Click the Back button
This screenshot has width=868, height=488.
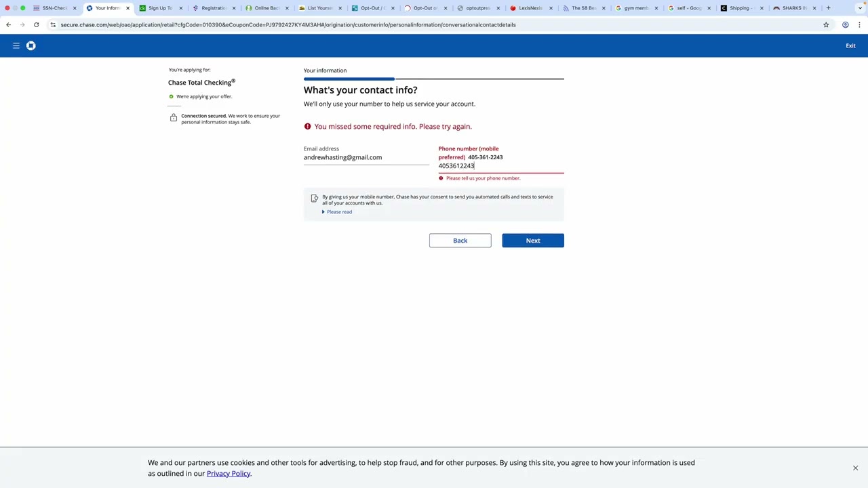460,241
